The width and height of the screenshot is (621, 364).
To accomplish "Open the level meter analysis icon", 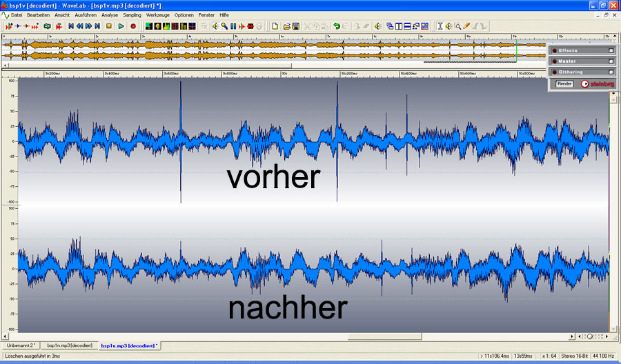I will 149,26.
